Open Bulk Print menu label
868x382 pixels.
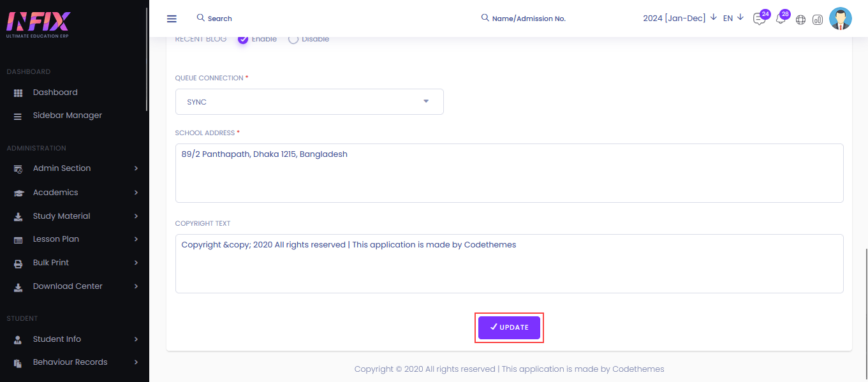tap(51, 263)
